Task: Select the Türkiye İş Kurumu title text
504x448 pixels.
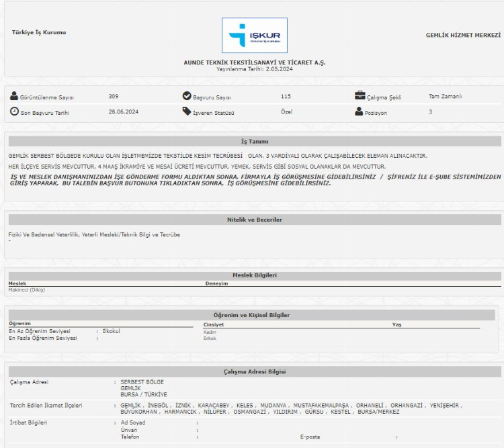Action: tap(39, 32)
